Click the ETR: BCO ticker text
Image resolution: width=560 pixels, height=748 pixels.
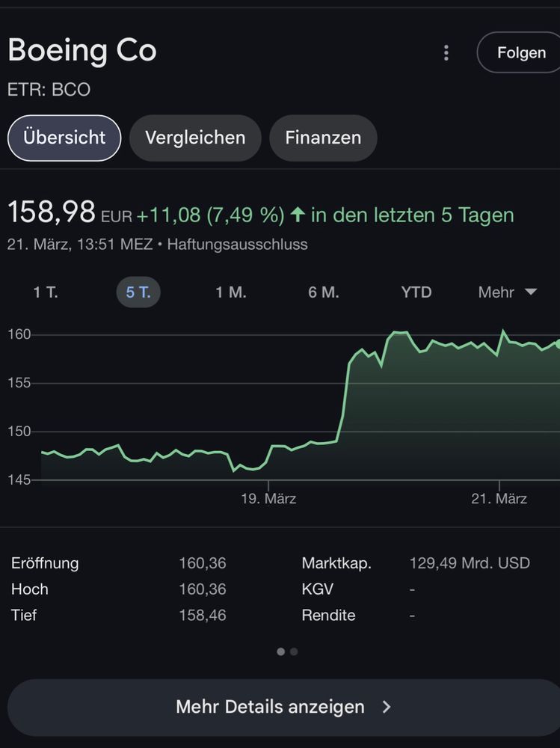49,90
